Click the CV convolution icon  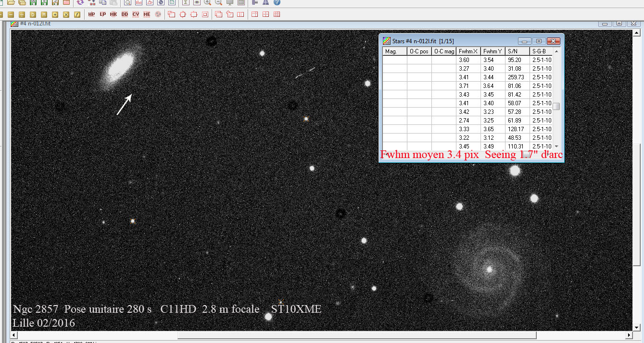pyautogui.click(x=136, y=14)
